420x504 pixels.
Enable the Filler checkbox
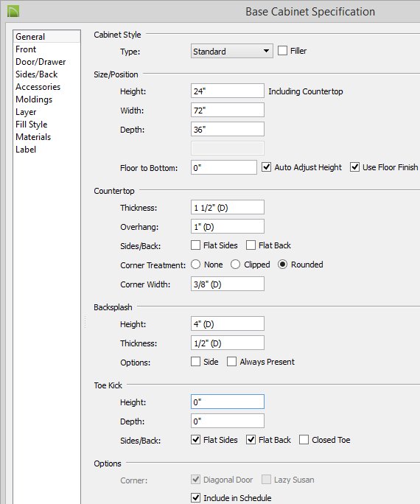pos(282,51)
